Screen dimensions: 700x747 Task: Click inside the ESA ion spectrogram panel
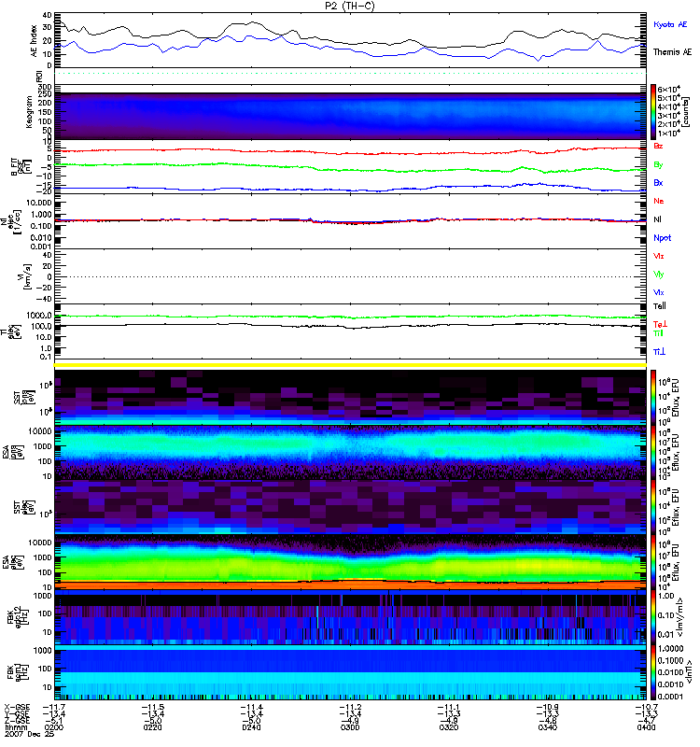point(351,452)
